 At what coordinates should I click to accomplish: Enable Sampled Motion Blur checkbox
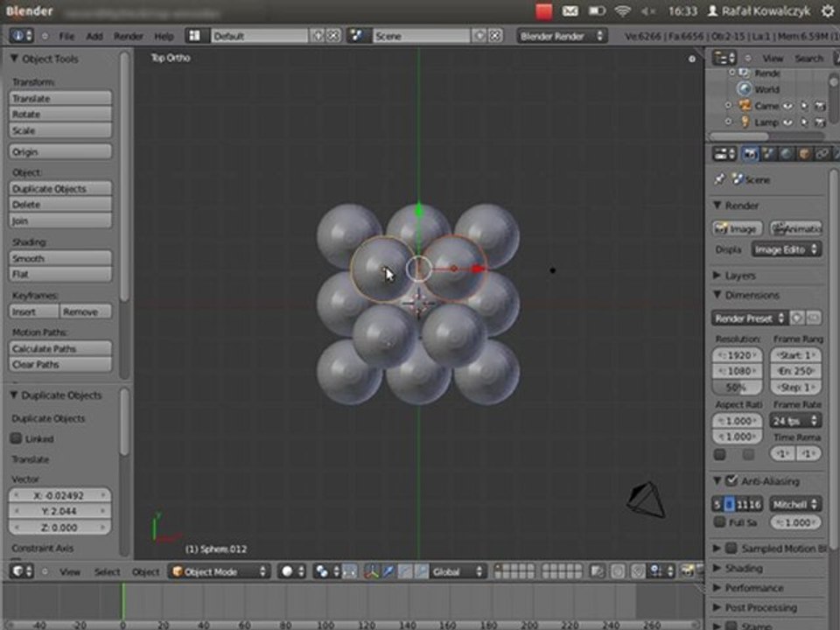point(731,548)
